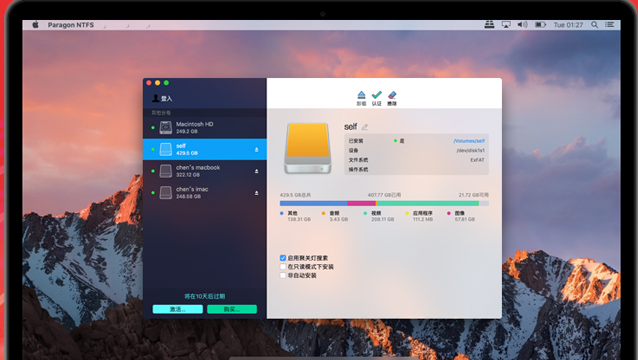638x360 pixels.
Task: Click the magenta segment of usage bar
Action: coord(361,203)
